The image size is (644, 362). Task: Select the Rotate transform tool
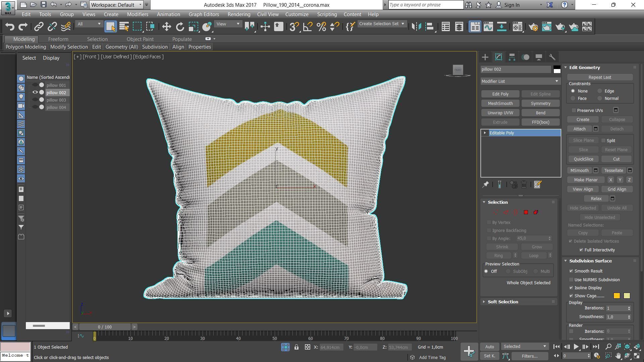pyautogui.click(x=180, y=27)
